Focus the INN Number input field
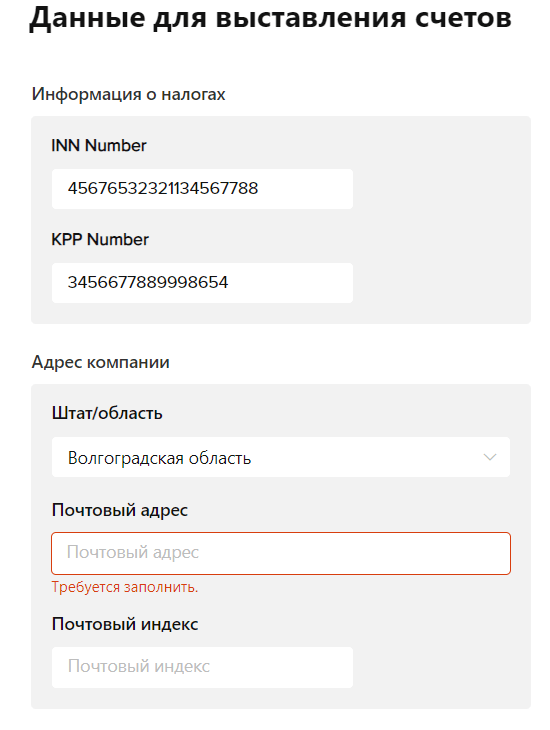 coord(202,189)
